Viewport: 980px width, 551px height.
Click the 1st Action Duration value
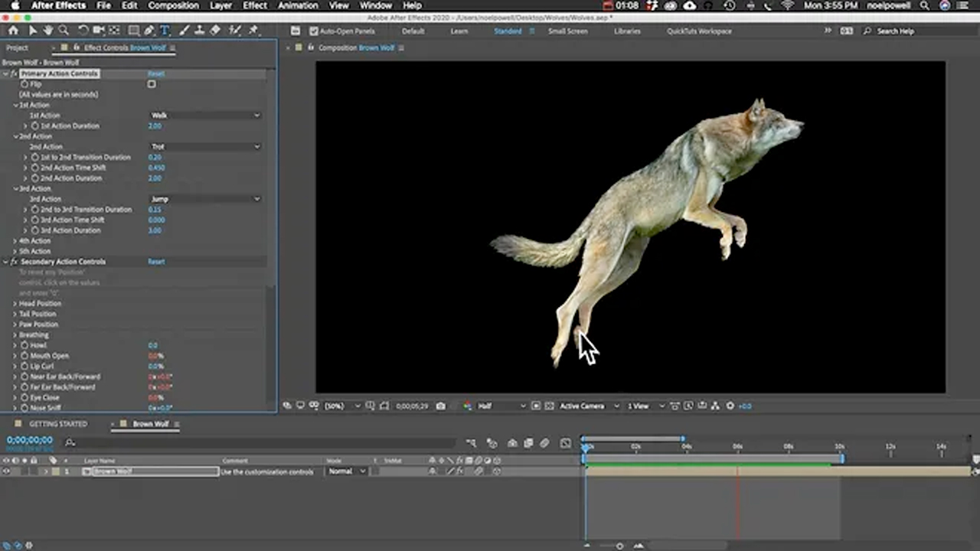coord(155,126)
